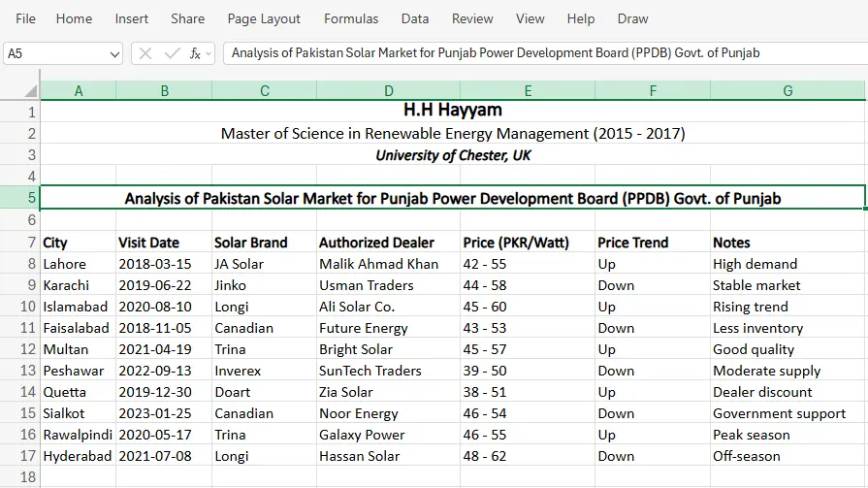Select the 'H.H Hayyam' title cell
This screenshot has width=868, height=488.
(453, 112)
